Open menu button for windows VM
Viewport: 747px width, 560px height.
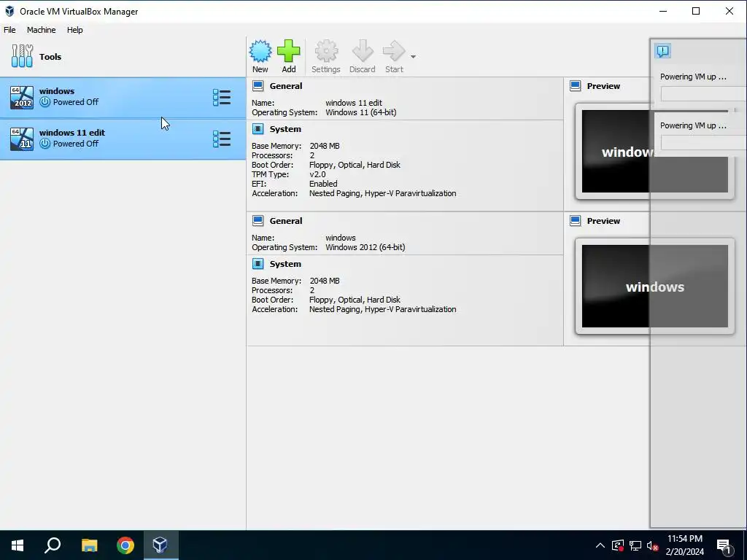click(x=222, y=98)
